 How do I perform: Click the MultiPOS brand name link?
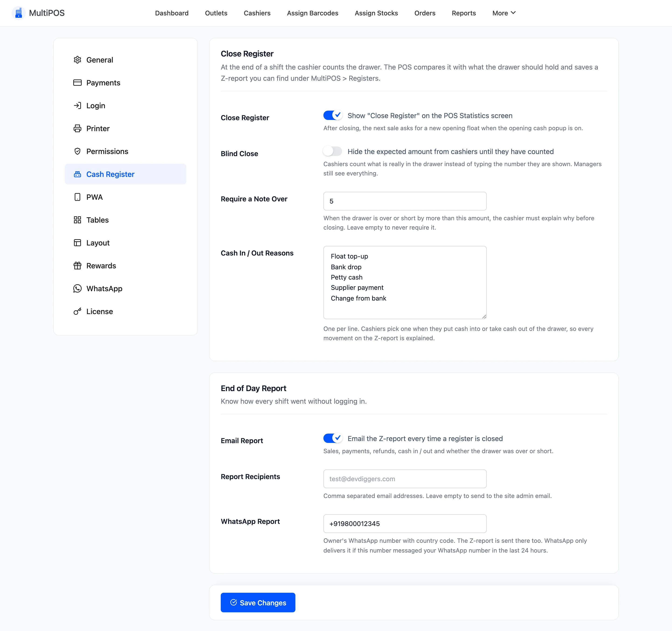pos(47,13)
